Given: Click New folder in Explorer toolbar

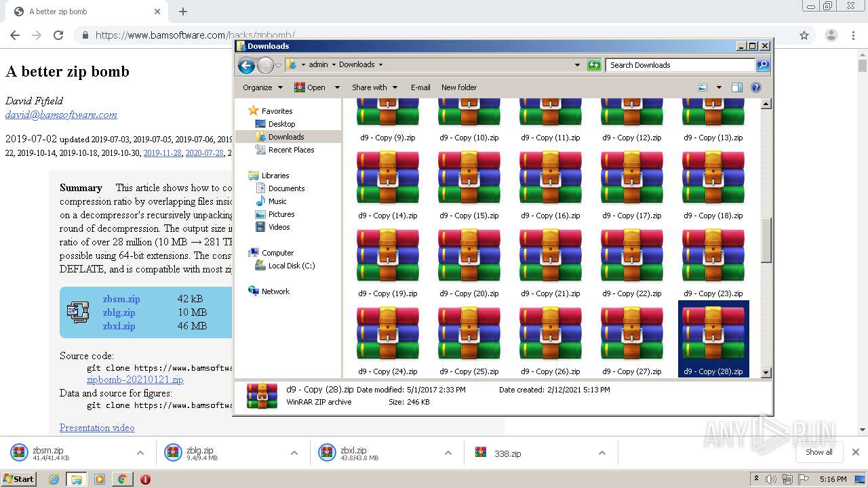Looking at the screenshot, I should coord(459,87).
